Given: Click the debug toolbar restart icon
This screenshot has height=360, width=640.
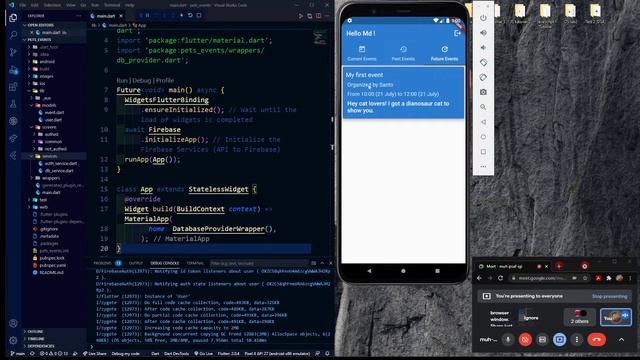Looking at the screenshot, I should pos(190,16).
